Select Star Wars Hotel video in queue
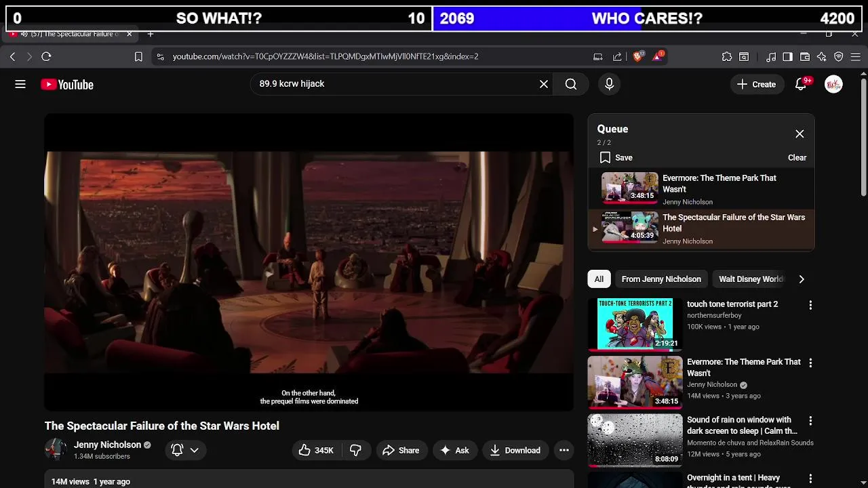868x488 pixels. pos(701,229)
